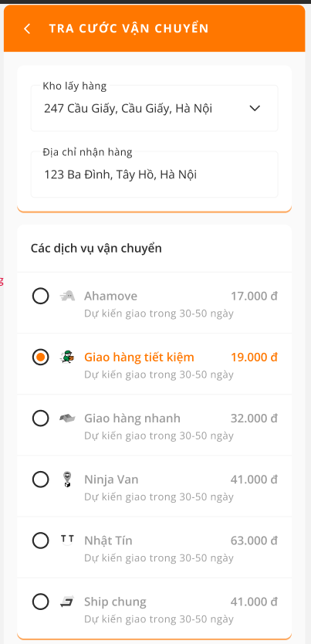Click the Ship chung logo icon
The image size is (311, 644).
[x=67, y=602]
